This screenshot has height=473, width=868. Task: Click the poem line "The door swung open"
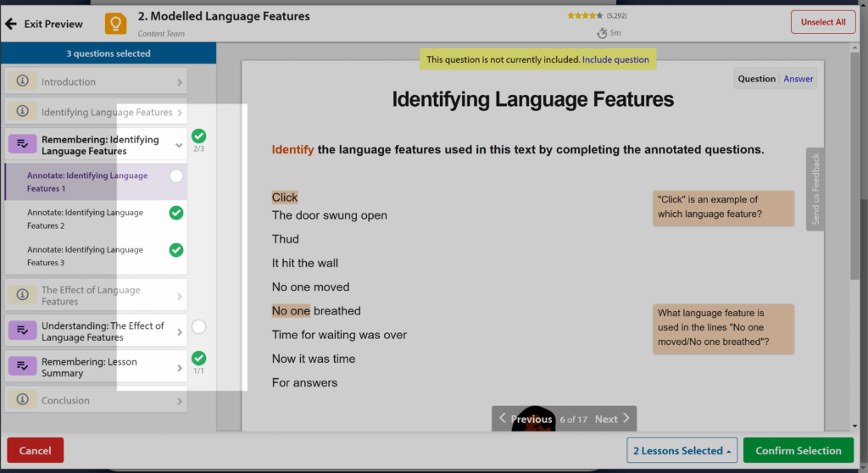coord(330,215)
